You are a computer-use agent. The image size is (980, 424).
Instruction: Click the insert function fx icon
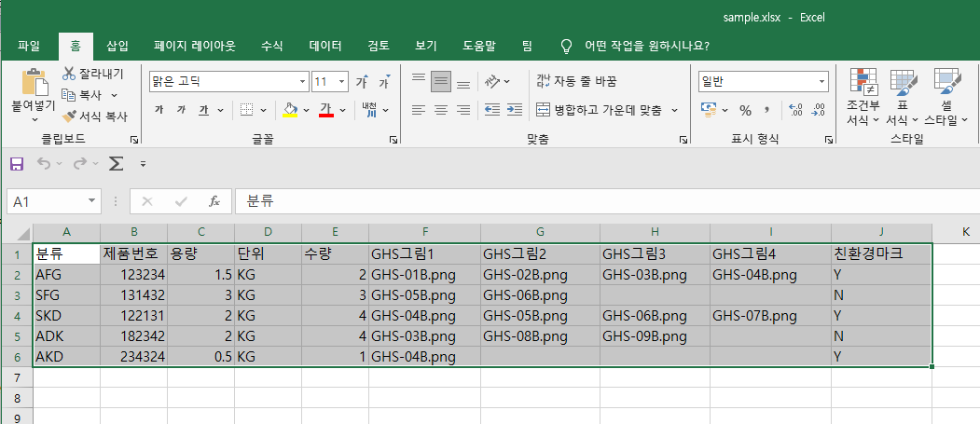click(214, 201)
